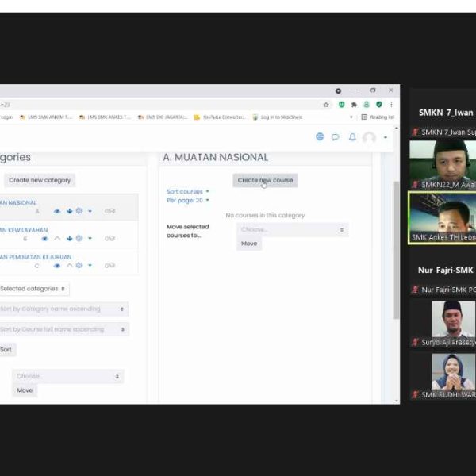Hide the Muatan Nasional category using its eye icon
This screenshot has height=476, width=476.
pos(57,211)
